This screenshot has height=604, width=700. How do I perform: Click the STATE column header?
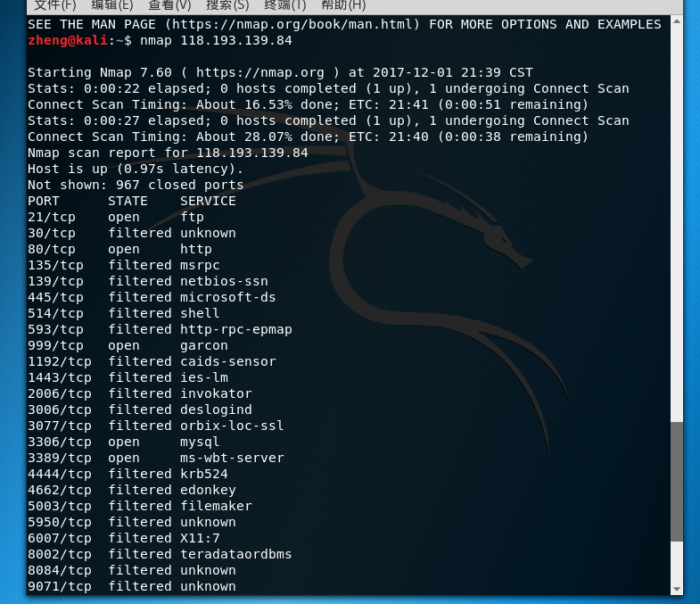(x=128, y=201)
